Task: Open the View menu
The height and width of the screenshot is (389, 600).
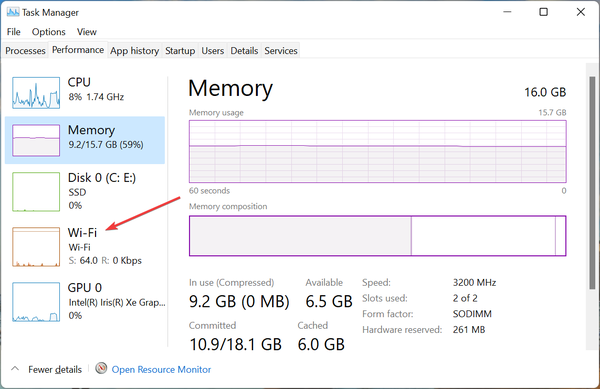Action: coord(87,32)
